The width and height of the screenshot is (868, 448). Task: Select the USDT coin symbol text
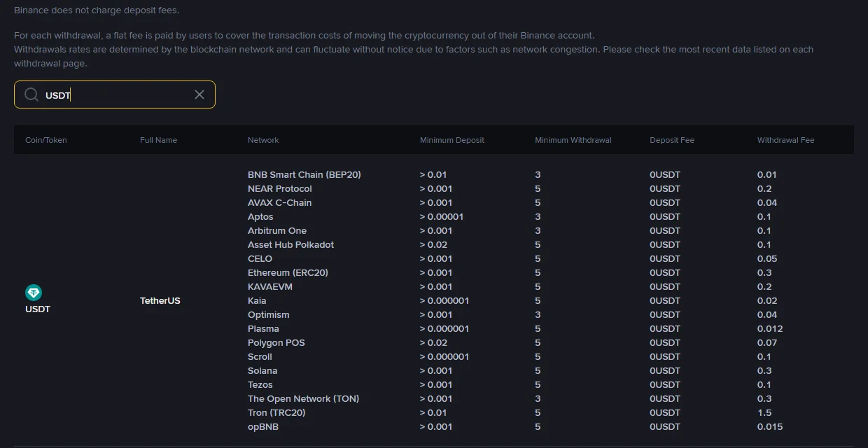[x=38, y=309]
